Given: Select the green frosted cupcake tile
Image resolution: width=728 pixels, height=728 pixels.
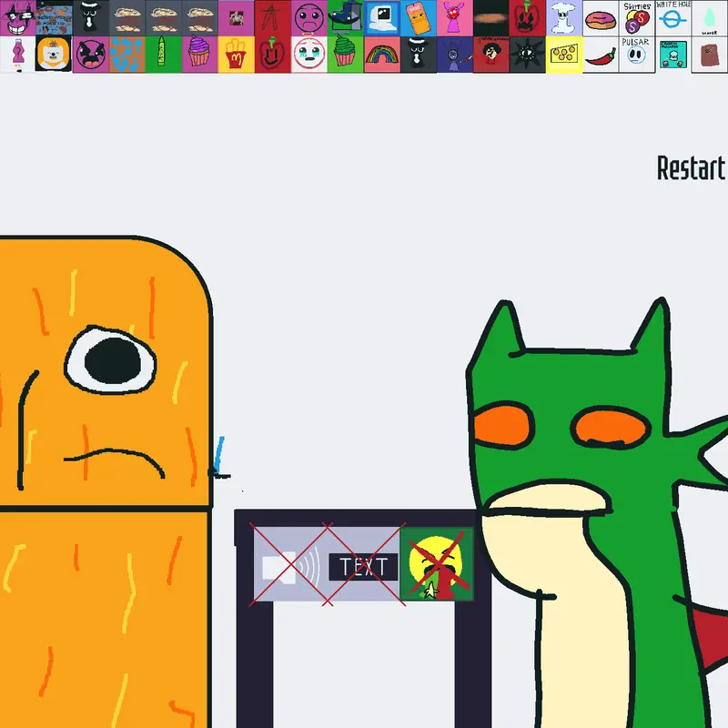Looking at the screenshot, I should point(346,55).
